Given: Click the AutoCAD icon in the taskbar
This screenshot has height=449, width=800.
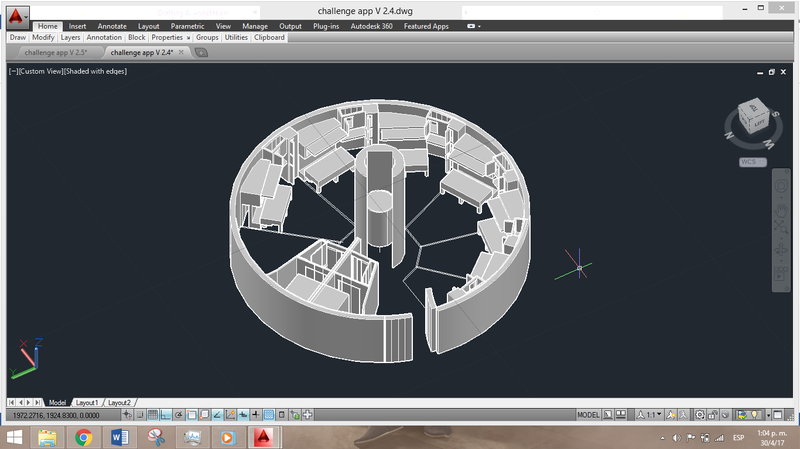Looking at the screenshot, I should coord(262,437).
